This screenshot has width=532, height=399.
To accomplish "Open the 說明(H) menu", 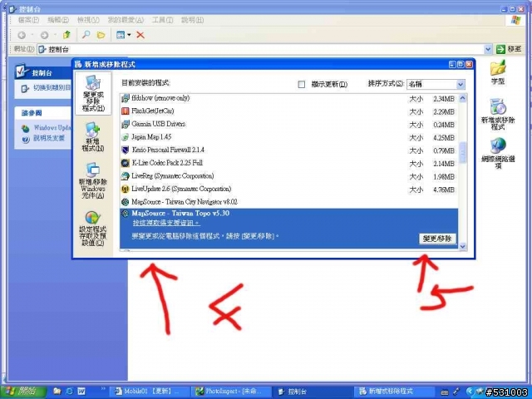I will [x=192, y=20].
